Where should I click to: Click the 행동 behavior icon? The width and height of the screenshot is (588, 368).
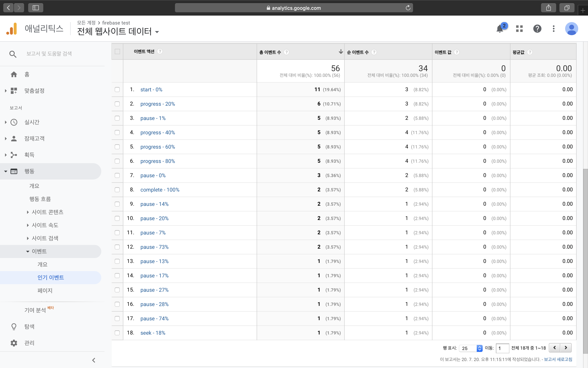point(14,171)
